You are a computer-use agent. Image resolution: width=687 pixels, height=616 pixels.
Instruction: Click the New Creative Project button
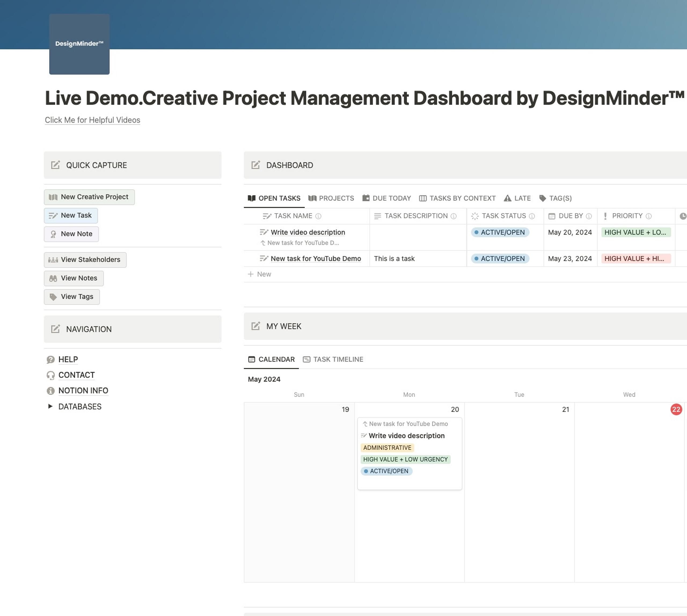(x=89, y=197)
